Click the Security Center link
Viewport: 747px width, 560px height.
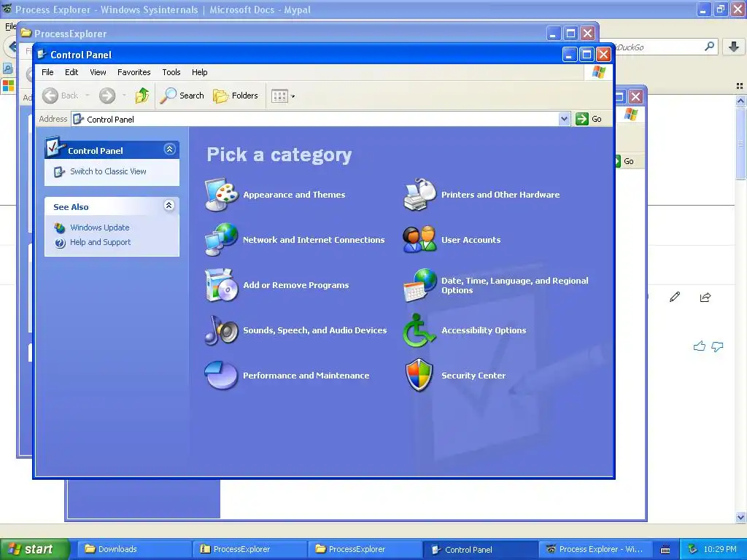[x=473, y=376]
